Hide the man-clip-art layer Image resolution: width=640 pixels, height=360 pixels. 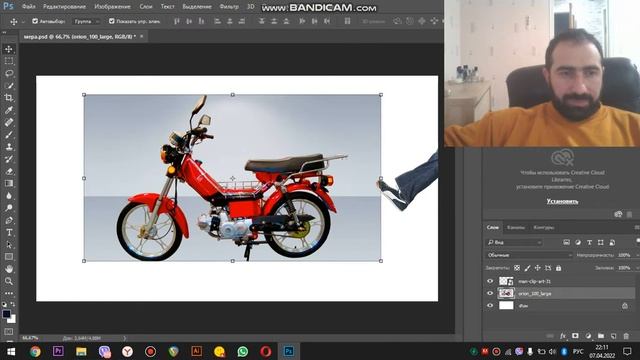click(x=490, y=281)
